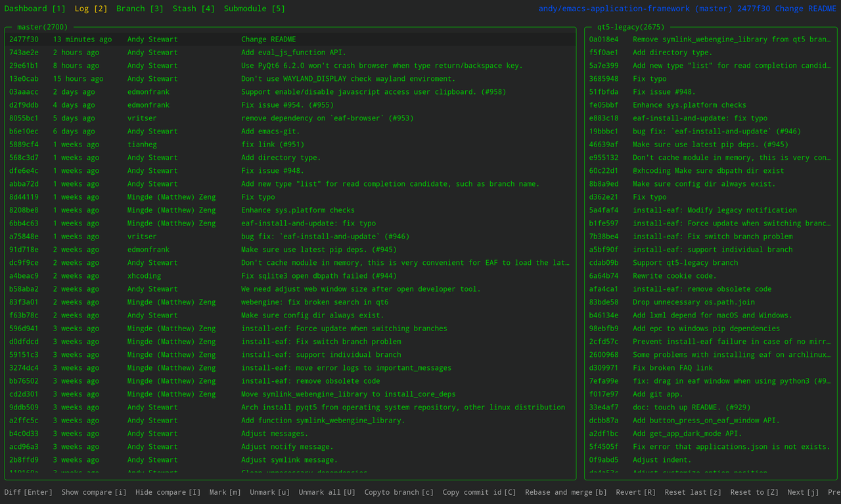Viewport: 841px width, 504px height.
Task: Click the Unmark [u] action
Action: pyautogui.click(x=269, y=492)
